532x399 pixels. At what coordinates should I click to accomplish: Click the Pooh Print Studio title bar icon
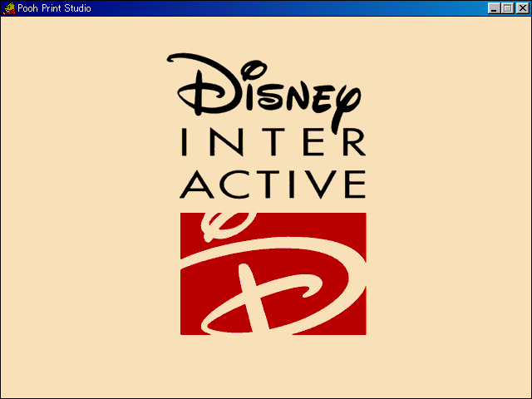pos(9,8)
